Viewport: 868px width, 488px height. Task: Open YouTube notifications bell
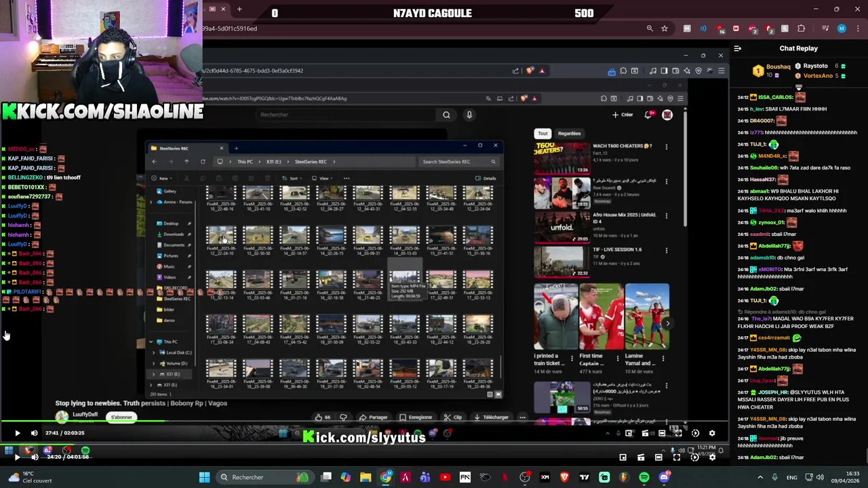click(x=649, y=115)
